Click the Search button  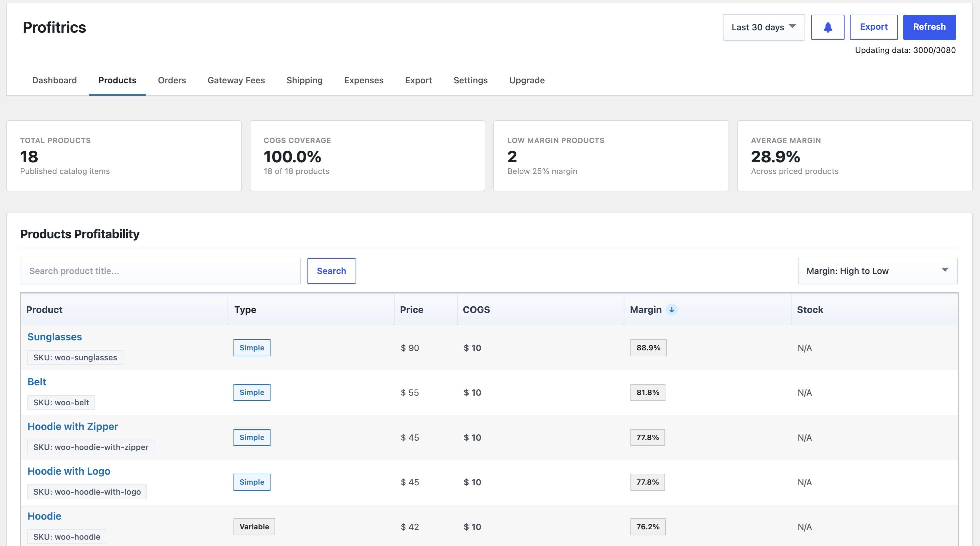coord(331,271)
